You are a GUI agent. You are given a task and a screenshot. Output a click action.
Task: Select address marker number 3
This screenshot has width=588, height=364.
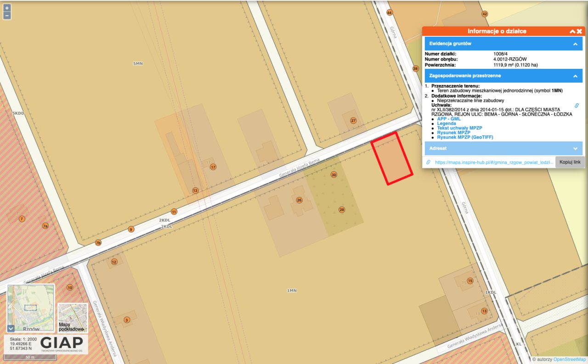[127, 320]
